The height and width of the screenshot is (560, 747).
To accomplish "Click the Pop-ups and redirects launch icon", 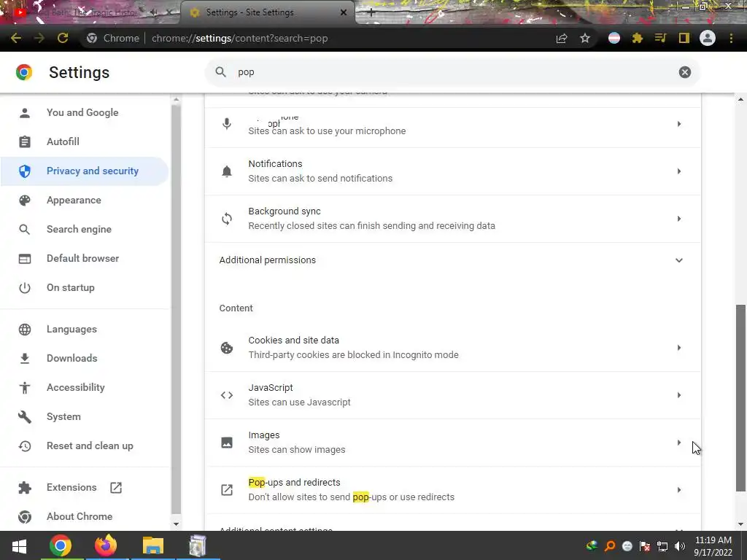I will coord(227,490).
